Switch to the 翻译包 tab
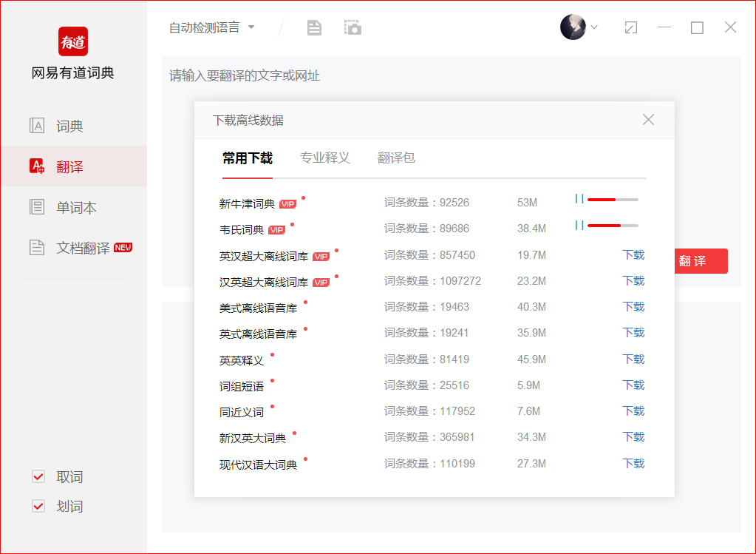The height and width of the screenshot is (554, 756). click(395, 158)
